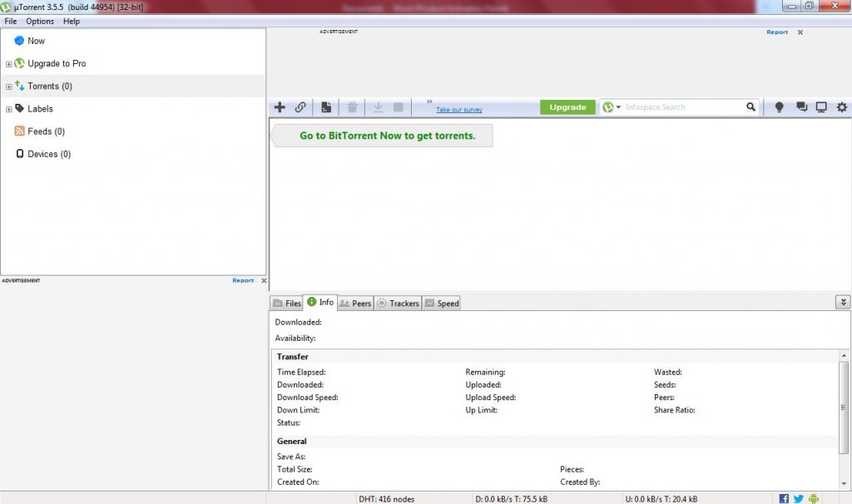This screenshot has width=852, height=504.
Task: Switch to the Trackers tab
Action: 399,304
